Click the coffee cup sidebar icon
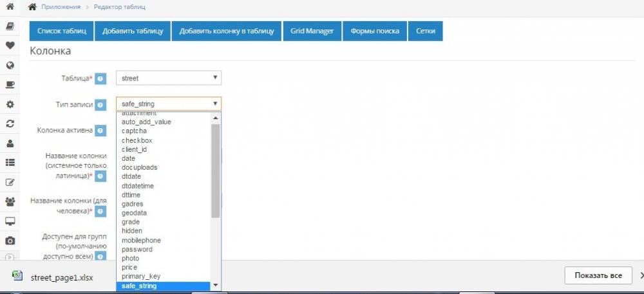644x294 pixels. pos(10,85)
